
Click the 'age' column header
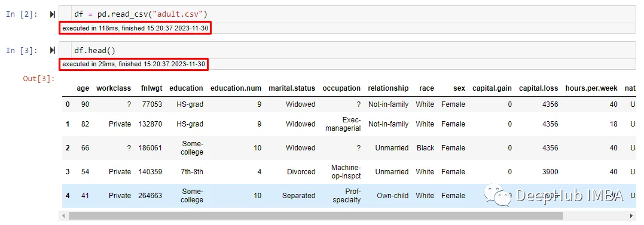pyautogui.click(x=83, y=88)
